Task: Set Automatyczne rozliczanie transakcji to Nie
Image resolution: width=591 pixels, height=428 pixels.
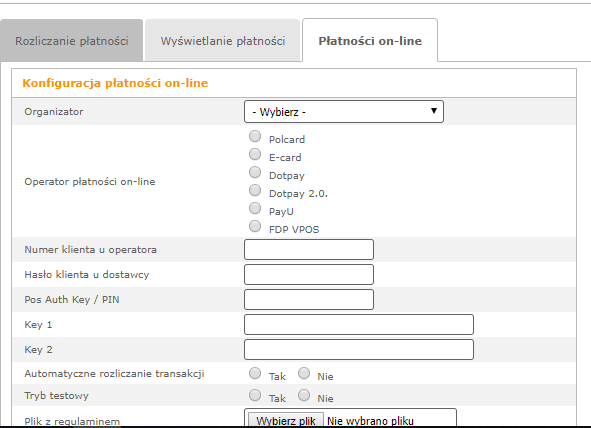Action: (x=304, y=373)
